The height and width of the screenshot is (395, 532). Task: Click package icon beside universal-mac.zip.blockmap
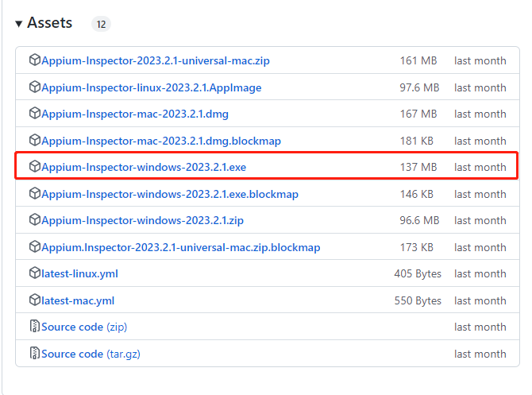tap(35, 246)
